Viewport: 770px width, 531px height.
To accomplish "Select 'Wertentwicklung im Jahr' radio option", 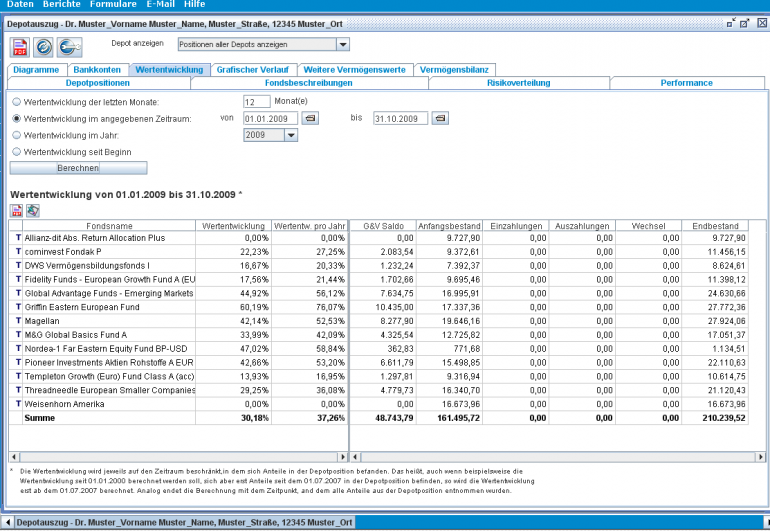I will pos(16,135).
